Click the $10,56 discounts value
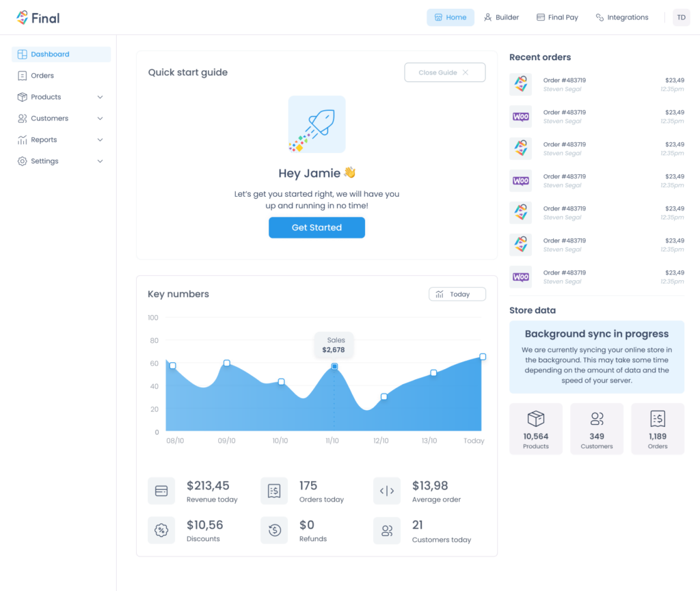This screenshot has height=591, width=700. tap(205, 525)
